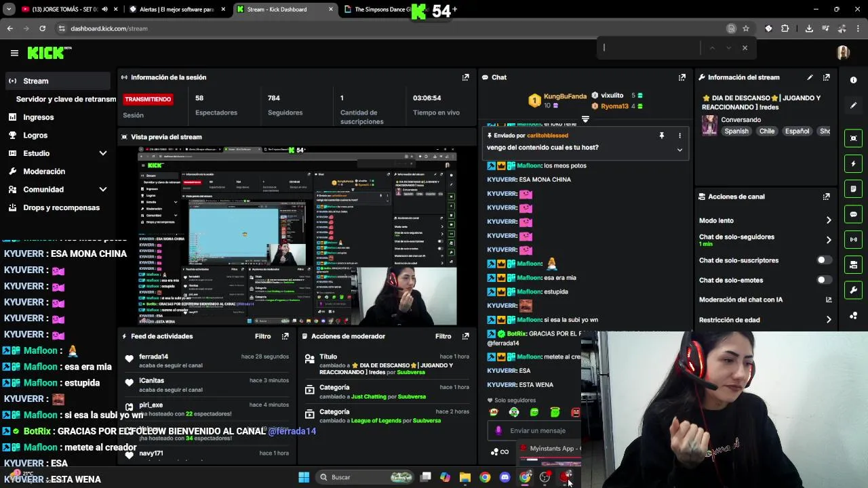
Task: Click the stream category thumbnail image
Action: pos(709,125)
